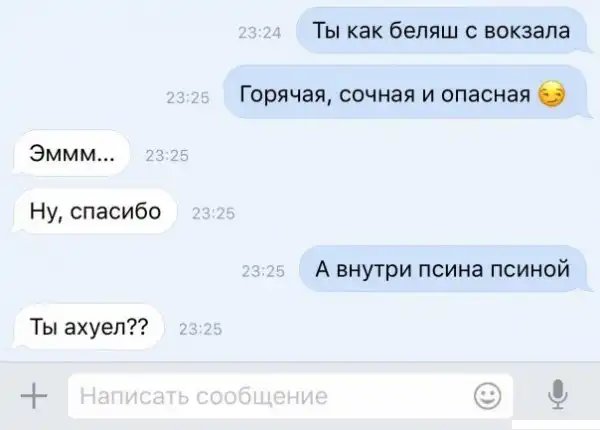Click the word 'опасная' in the second message
Viewport: 600px width, 430px height.
[x=486, y=94]
